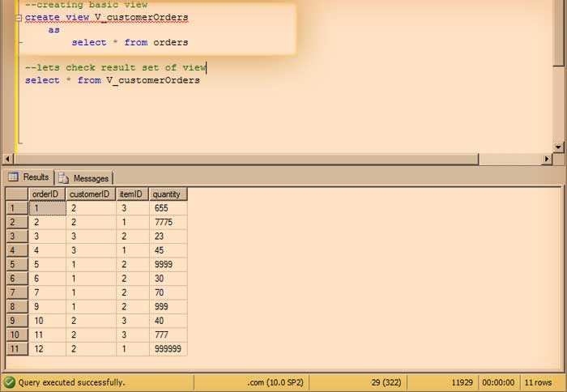Select the grid's top-left select-all corner

[x=17, y=194]
